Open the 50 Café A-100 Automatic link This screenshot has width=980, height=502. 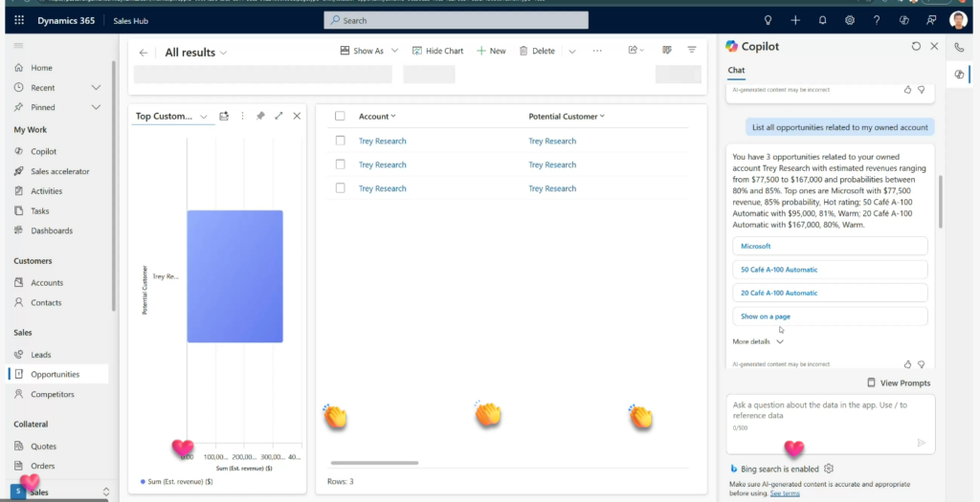point(830,270)
